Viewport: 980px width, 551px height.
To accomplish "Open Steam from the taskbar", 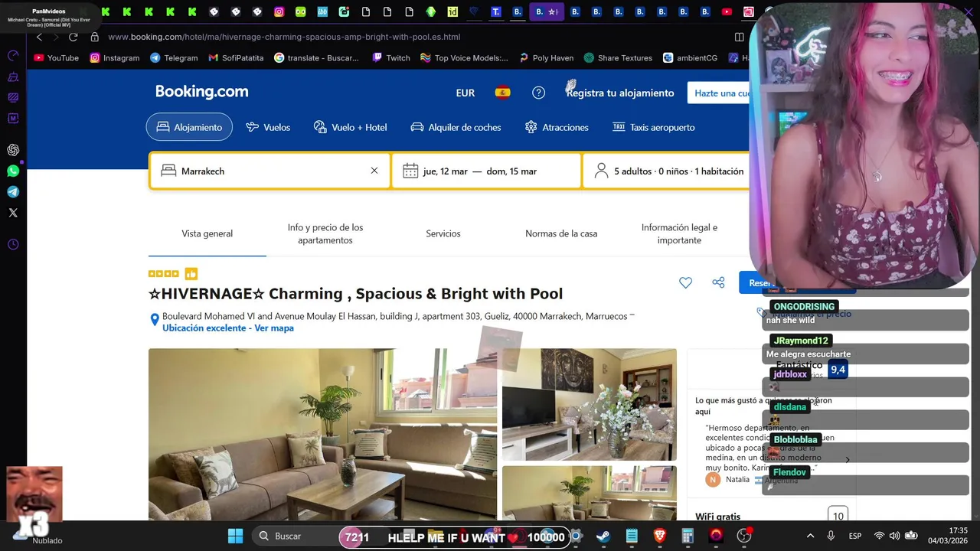I will coord(603,536).
